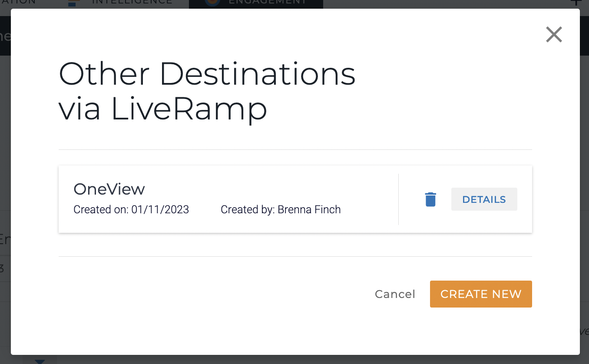The width and height of the screenshot is (589, 364).
Task: Click the 'Created by: Brenna Finch' text
Action: point(281,210)
